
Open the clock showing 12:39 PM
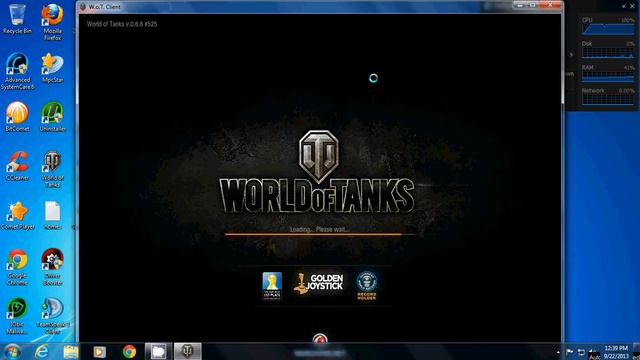(x=616, y=352)
